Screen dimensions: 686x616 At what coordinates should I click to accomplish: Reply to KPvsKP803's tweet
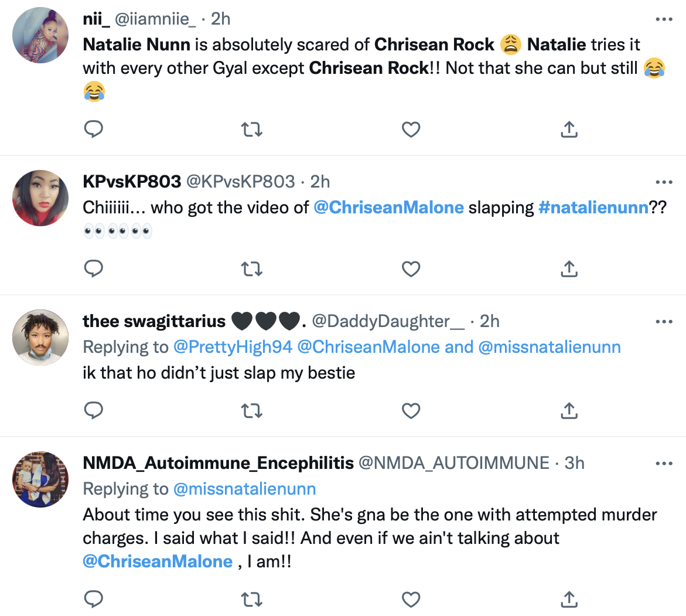(94, 268)
